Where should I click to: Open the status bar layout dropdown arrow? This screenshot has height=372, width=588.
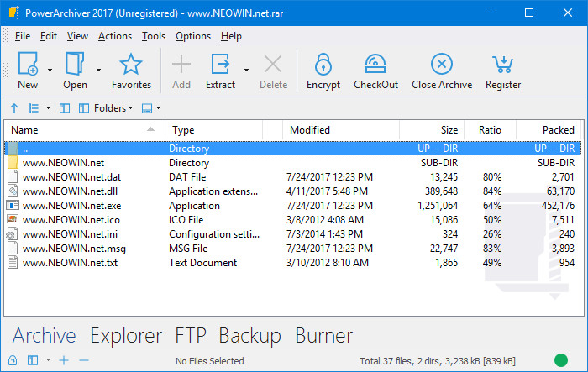49,360
